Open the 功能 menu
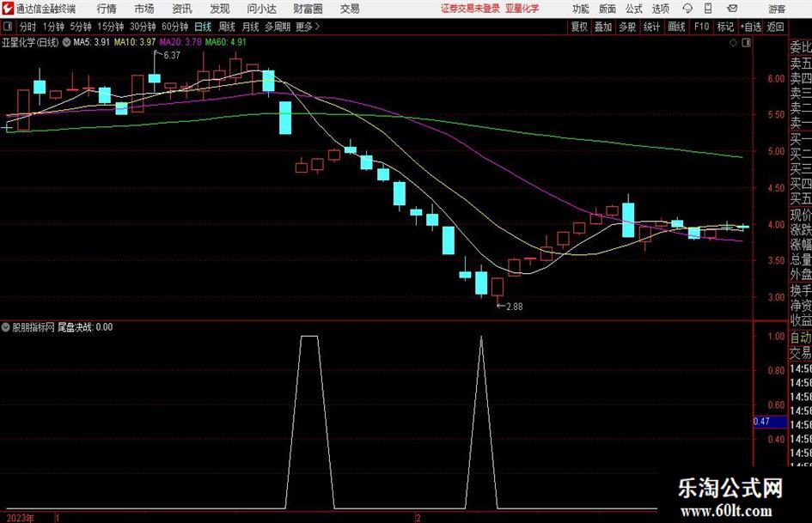The image size is (812, 523). pyautogui.click(x=581, y=9)
